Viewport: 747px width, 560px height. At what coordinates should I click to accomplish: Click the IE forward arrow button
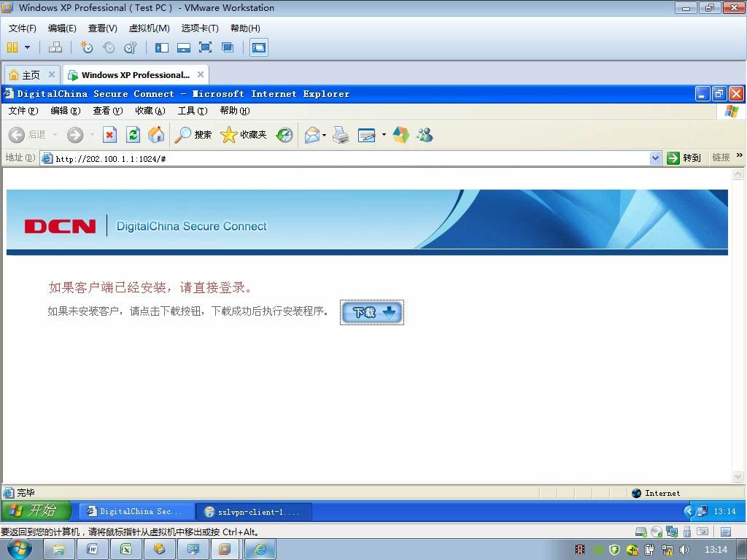pyautogui.click(x=75, y=135)
